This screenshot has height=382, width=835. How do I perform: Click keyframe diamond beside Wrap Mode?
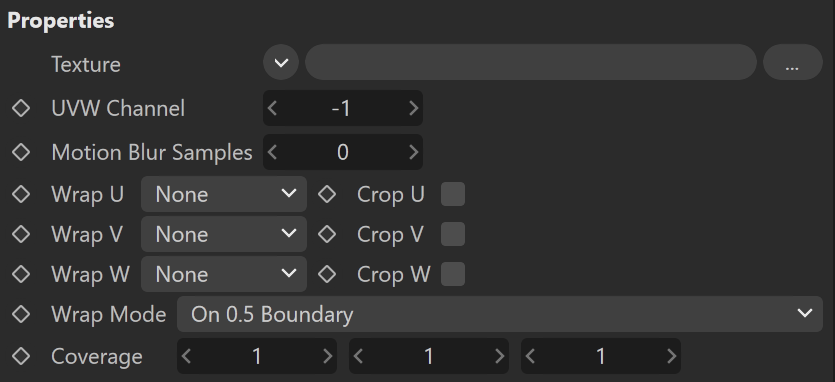coord(21,314)
